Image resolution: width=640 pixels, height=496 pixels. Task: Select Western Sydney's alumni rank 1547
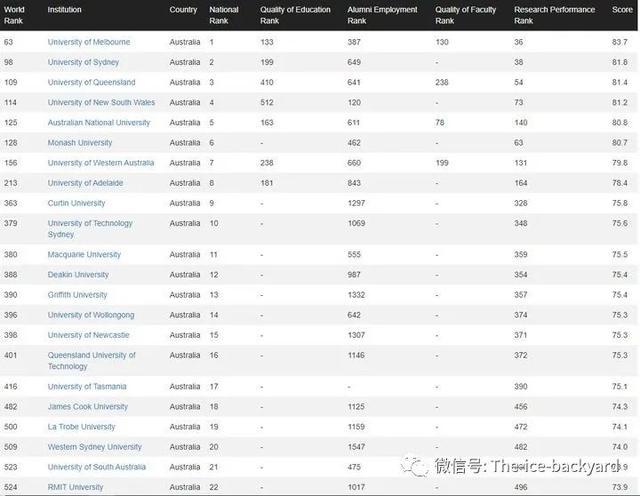coord(356,447)
